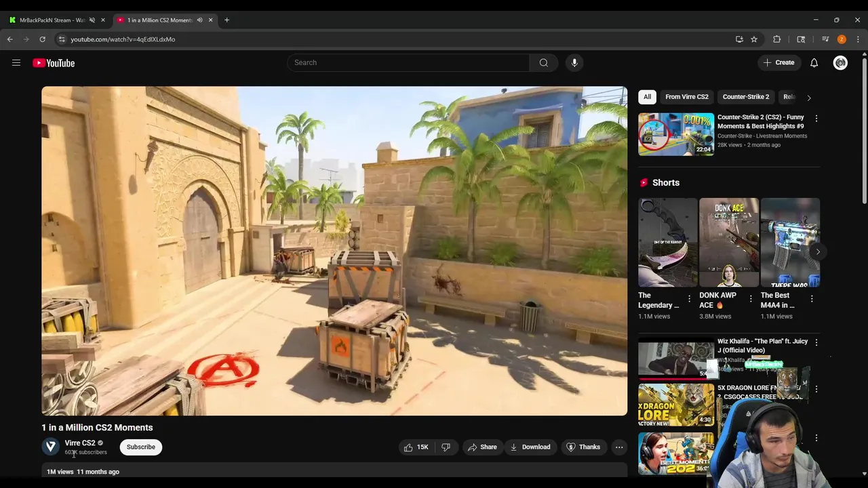The image size is (868, 488).
Task: Open options for DONK AWP ACE short
Action: (x=750, y=299)
